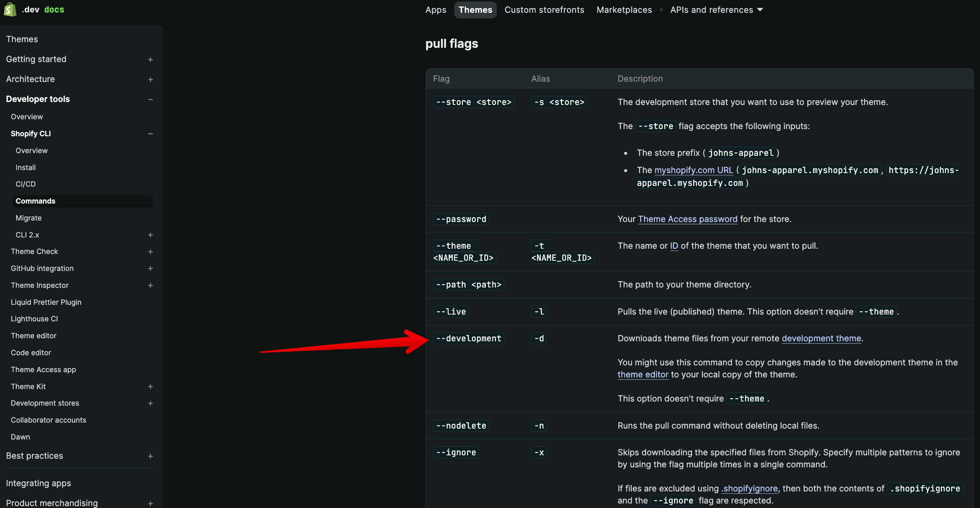Collapse the Developer tools section
This screenshot has height=508, width=980.
(151, 99)
